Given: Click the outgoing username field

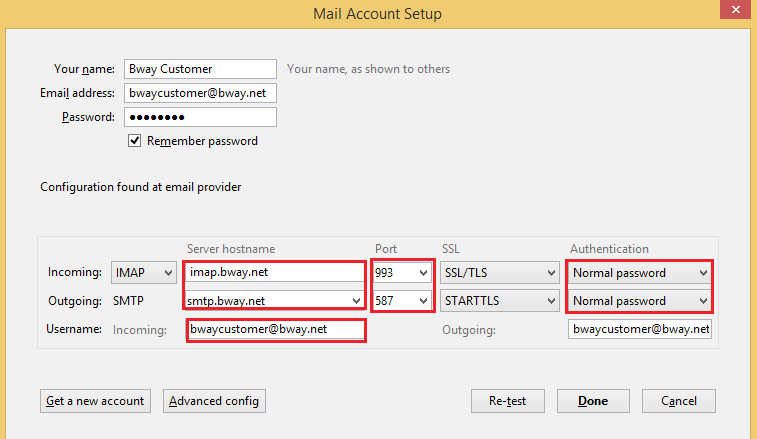Looking at the screenshot, I should (x=640, y=329).
